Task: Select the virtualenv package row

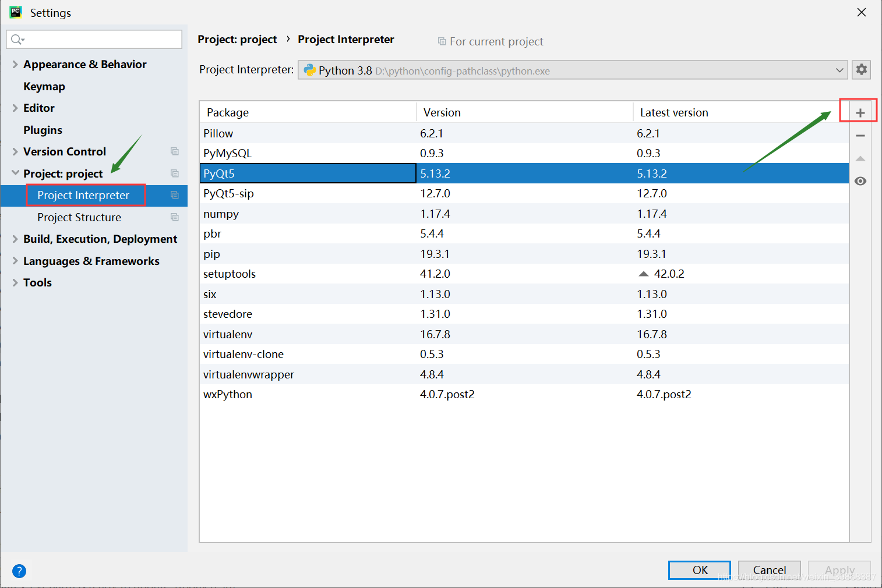Action: pos(524,334)
